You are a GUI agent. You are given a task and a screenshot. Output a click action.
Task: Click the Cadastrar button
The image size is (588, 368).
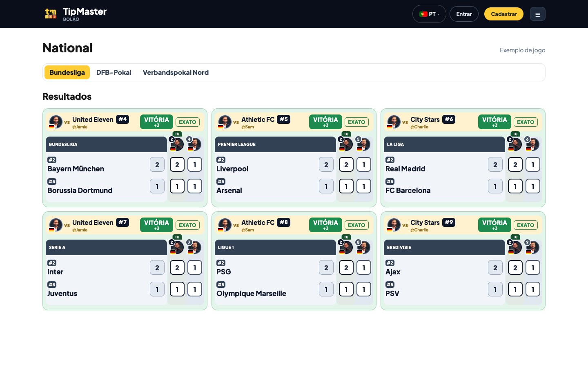tap(504, 14)
